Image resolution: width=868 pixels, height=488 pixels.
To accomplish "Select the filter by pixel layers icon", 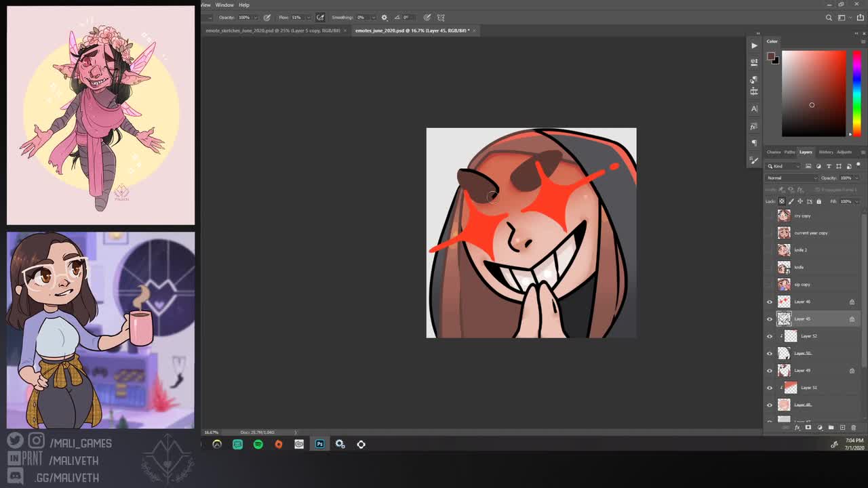I will coord(808,166).
